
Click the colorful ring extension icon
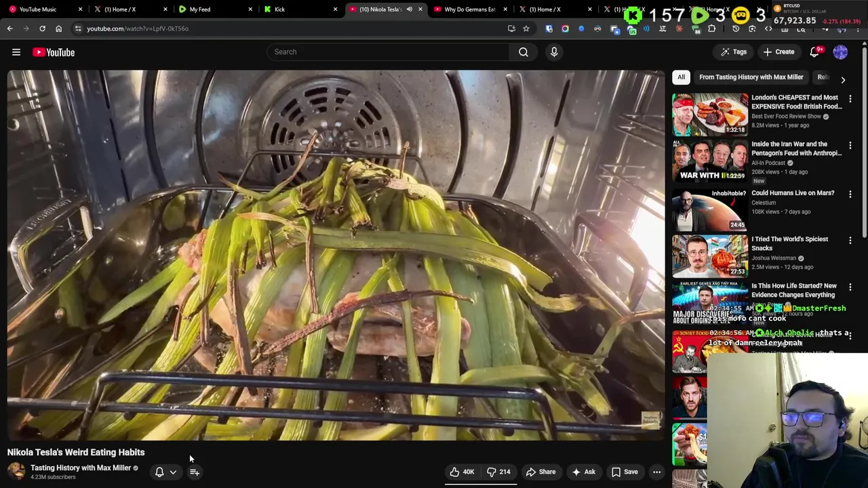pos(565,28)
